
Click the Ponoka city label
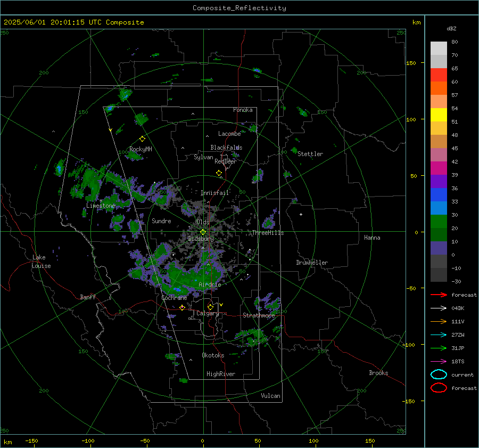pos(243,110)
